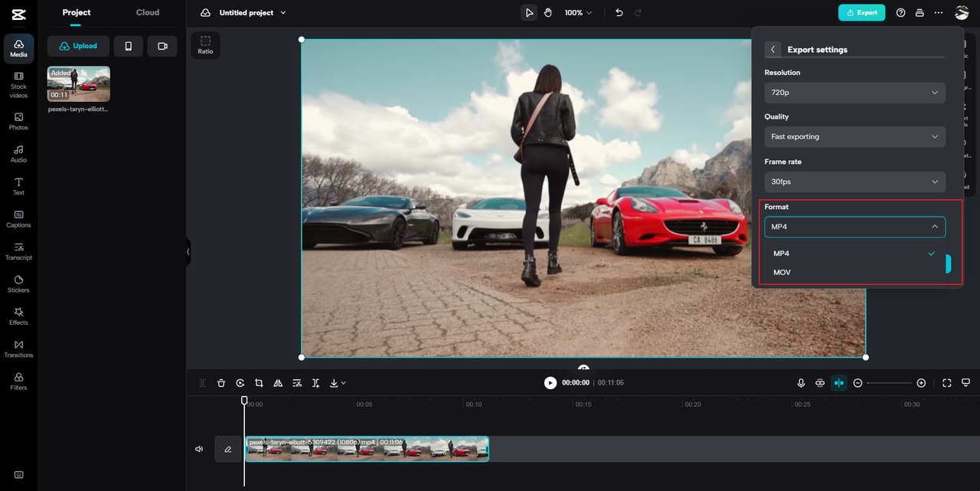Select MOV format option

click(x=854, y=273)
